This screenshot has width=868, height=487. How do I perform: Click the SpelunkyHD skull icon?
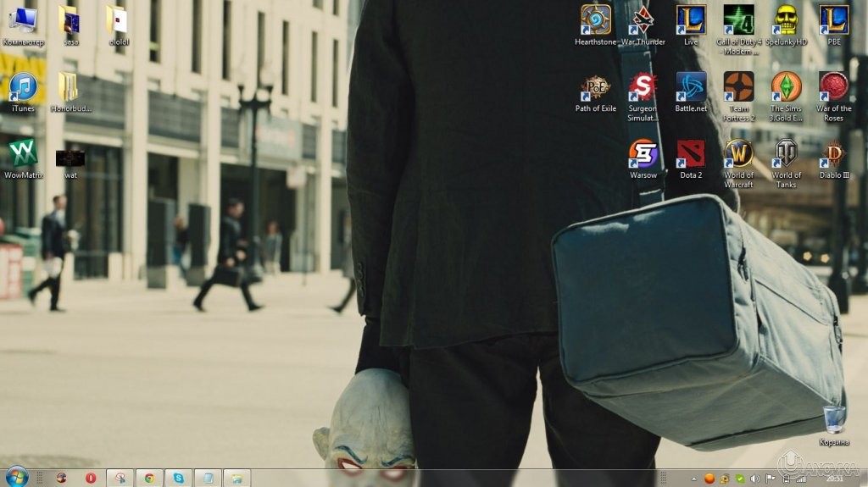786,20
